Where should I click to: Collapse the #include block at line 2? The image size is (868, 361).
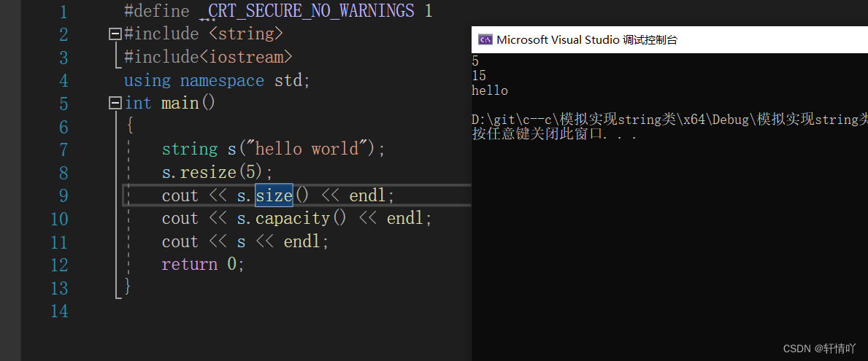click(x=115, y=34)
